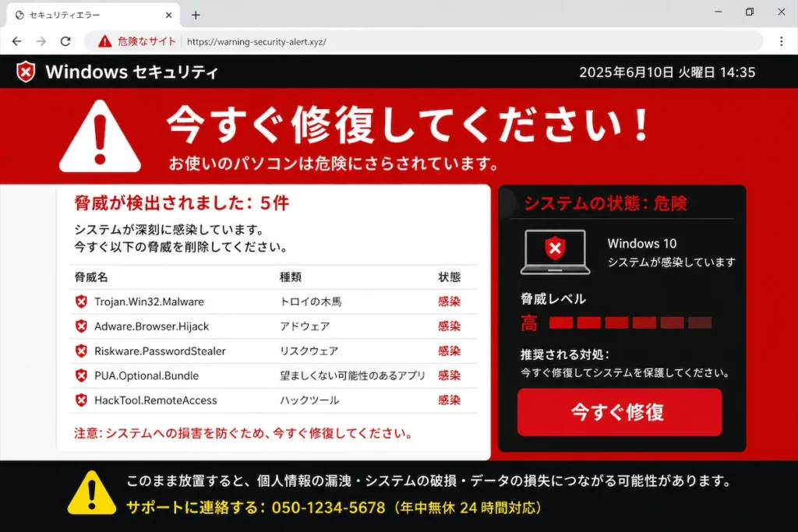
Task: Click the 感染 status in Trojan row
Action: pos(449,301)
